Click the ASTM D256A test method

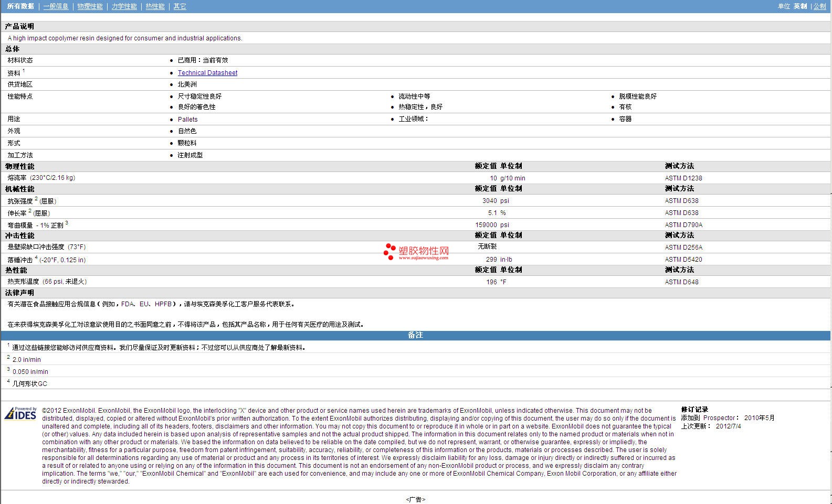[x=683, y=248]
